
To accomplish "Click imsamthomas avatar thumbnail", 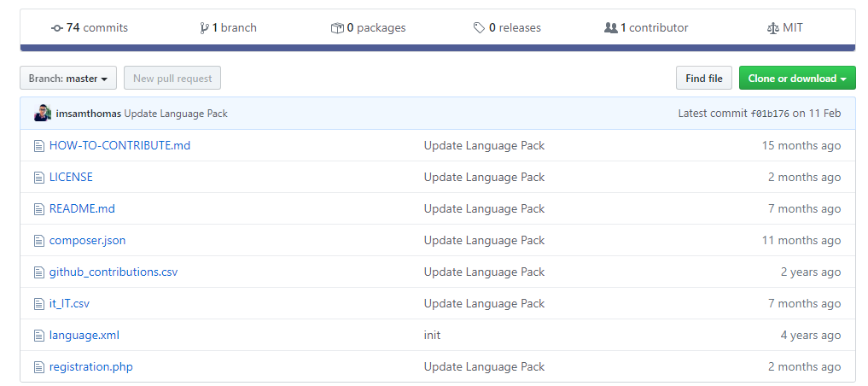I will click(x=43, y=114).
